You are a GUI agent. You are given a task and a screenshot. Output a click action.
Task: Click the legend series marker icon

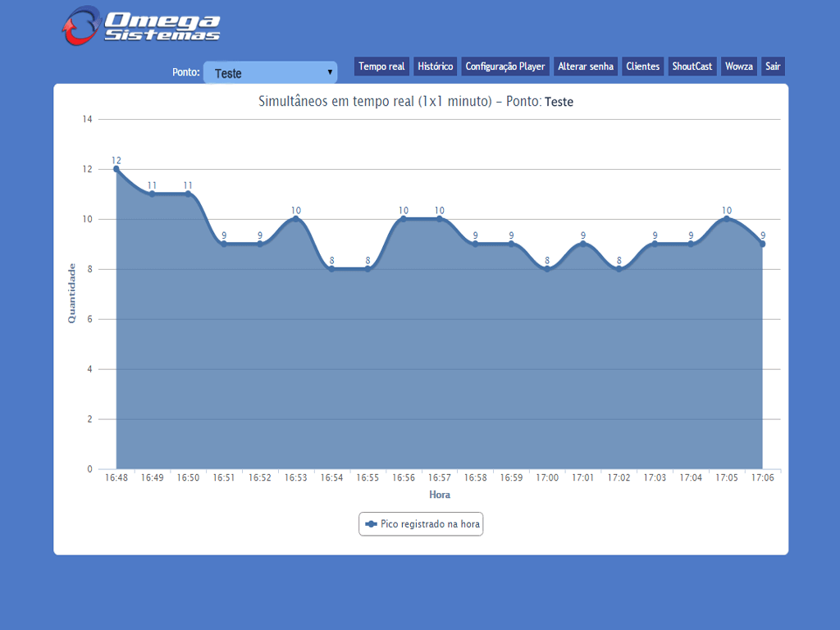tap(371, 523)
